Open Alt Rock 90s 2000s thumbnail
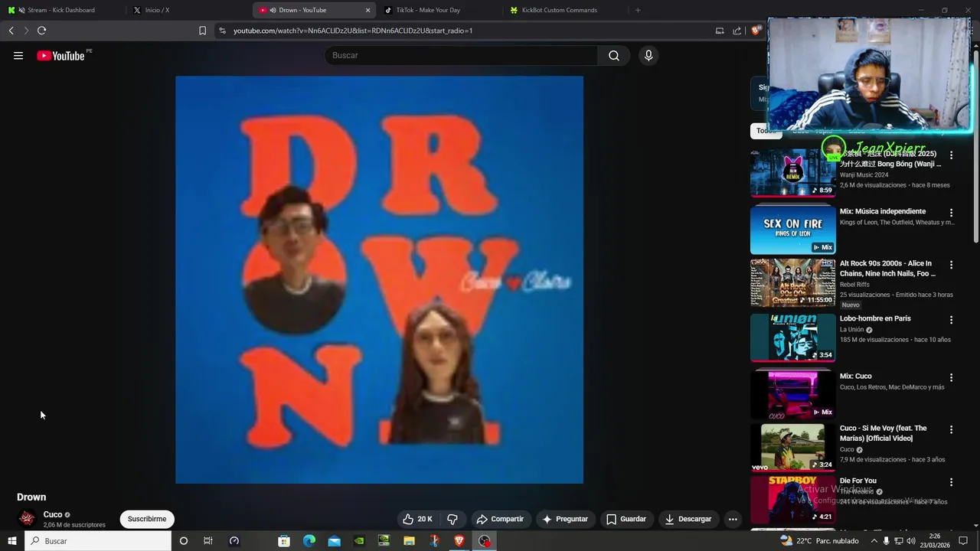Viewport: 980px width, 551px height. (792, 282)
